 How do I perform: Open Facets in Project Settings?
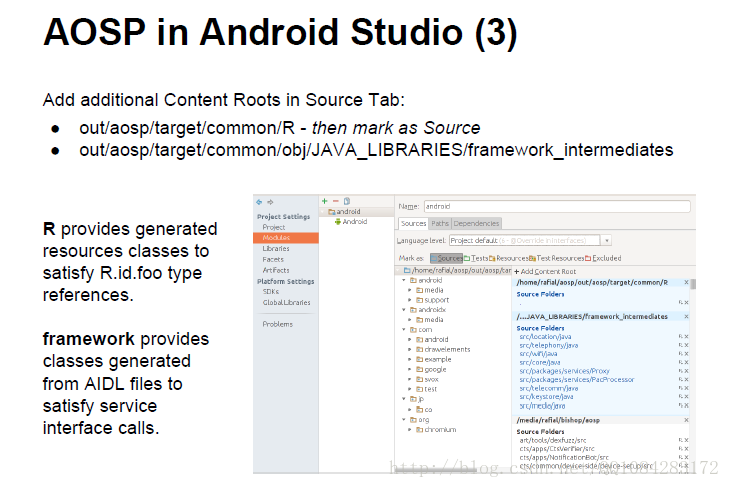click(x=273, y=259)
